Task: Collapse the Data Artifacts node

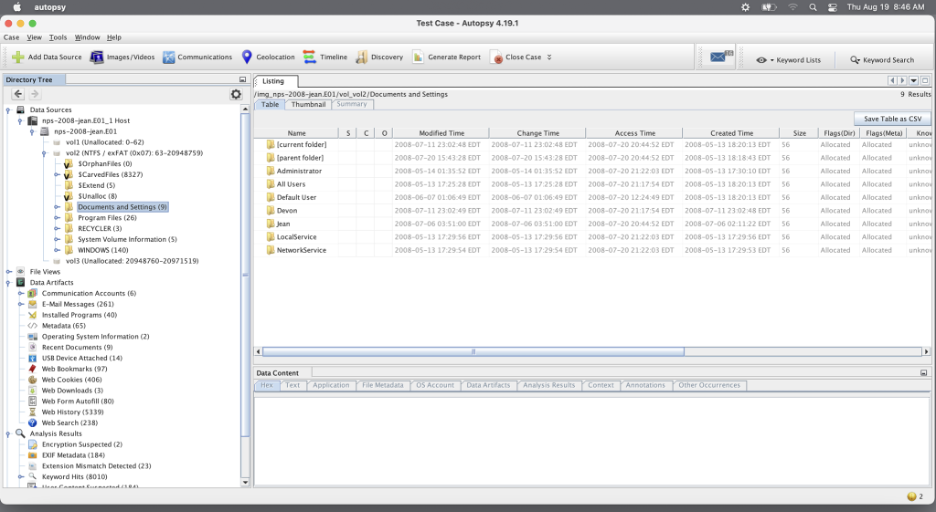Action: (x=9, y=282)
